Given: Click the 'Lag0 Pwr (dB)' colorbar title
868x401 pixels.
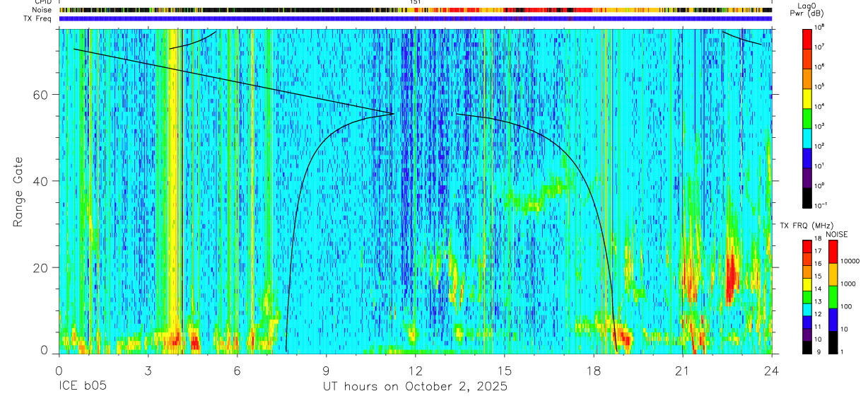Looking at the screenshot, I should (x=807, y=9).
